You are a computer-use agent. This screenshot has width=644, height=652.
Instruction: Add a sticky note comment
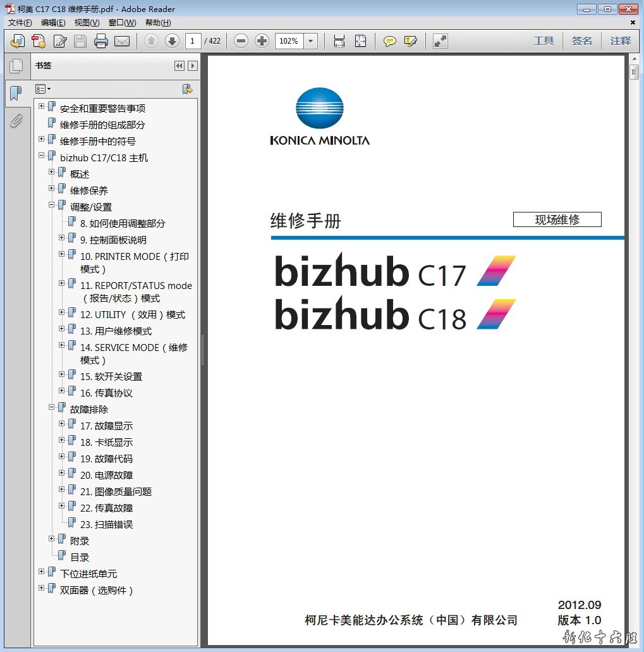[390, 41]
